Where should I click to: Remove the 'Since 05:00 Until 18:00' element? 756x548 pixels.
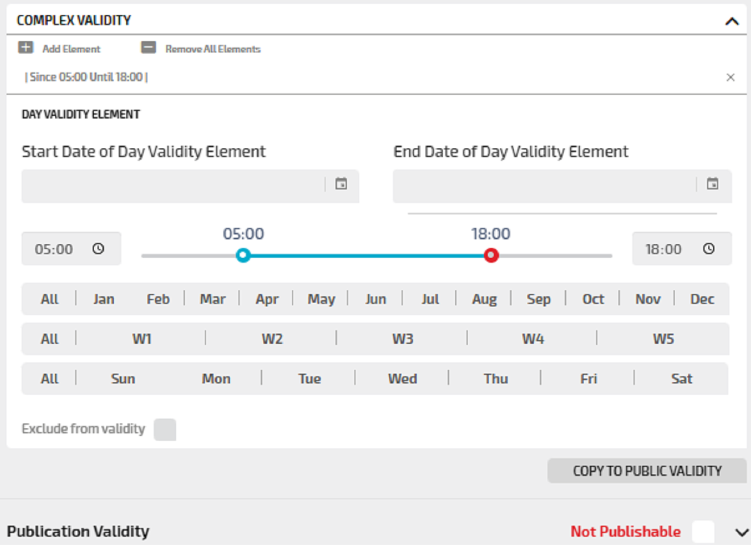point(730,77)
